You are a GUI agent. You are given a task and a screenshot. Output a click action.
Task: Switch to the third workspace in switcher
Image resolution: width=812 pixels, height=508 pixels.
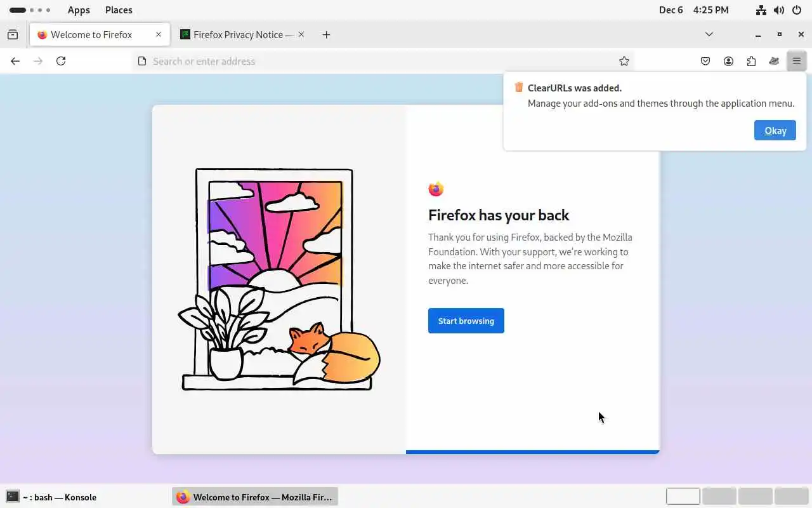coord(756,497)
